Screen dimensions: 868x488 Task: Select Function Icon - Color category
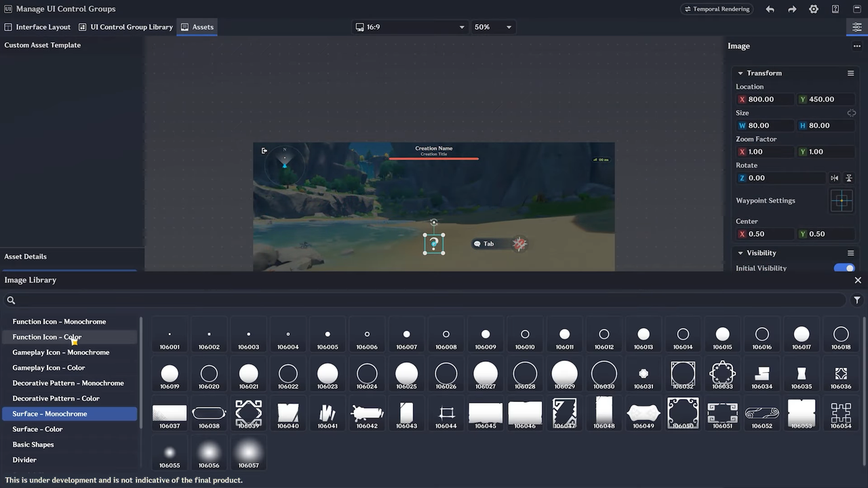70,337
